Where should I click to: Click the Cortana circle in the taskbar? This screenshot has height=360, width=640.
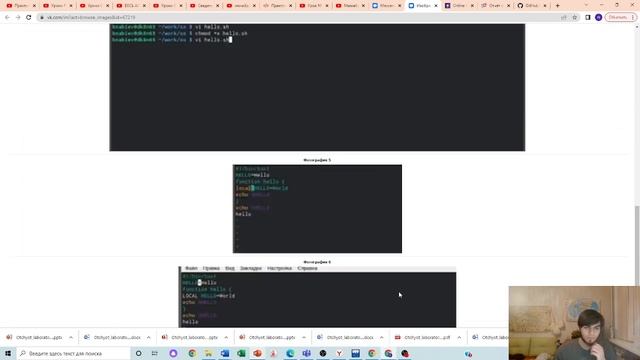pyautogui.click(x=138, y=353)
